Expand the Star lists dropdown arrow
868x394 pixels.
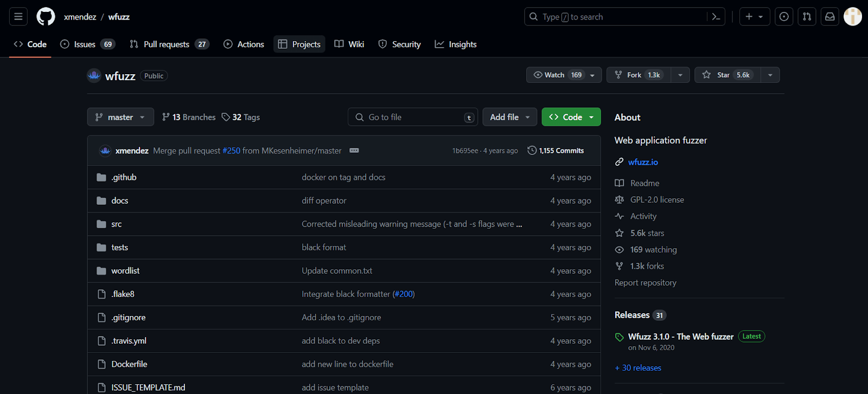pos(770,75)
